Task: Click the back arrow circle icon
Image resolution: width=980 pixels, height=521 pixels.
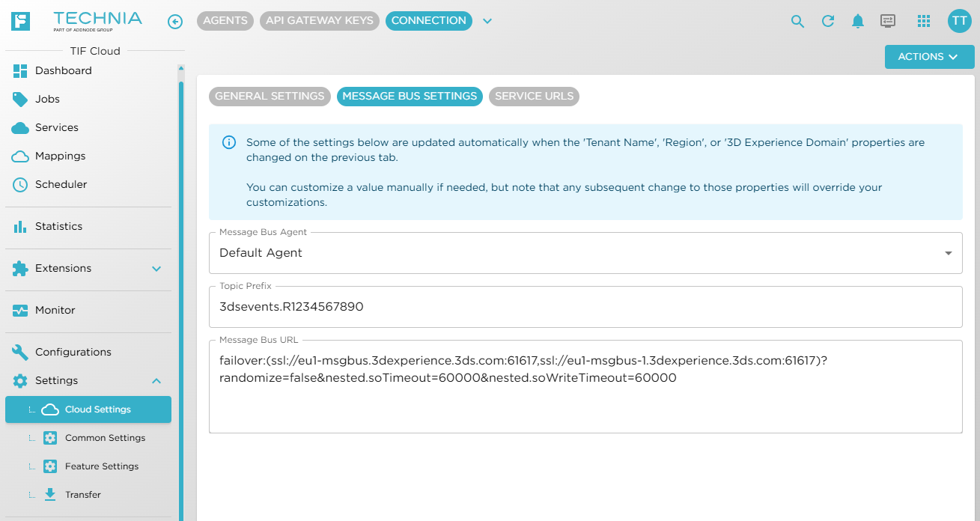Action: [175, 22]
